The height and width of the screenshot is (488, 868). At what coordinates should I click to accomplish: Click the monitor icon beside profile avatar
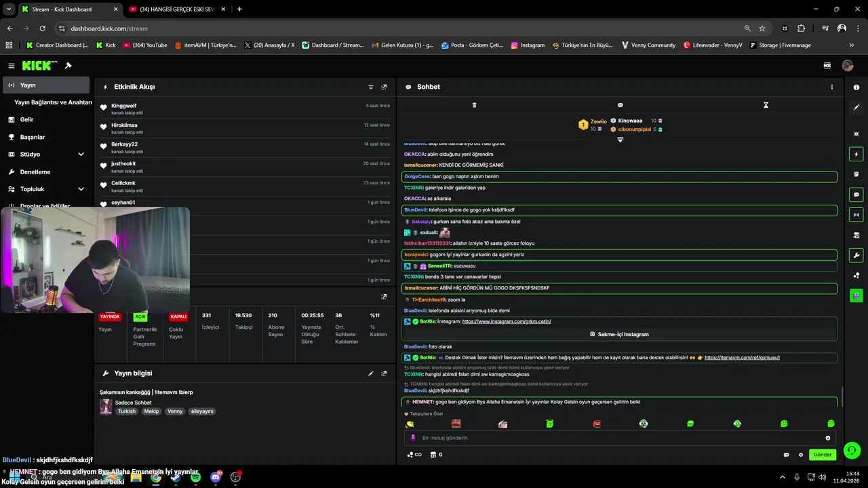[x=827, y=66]
